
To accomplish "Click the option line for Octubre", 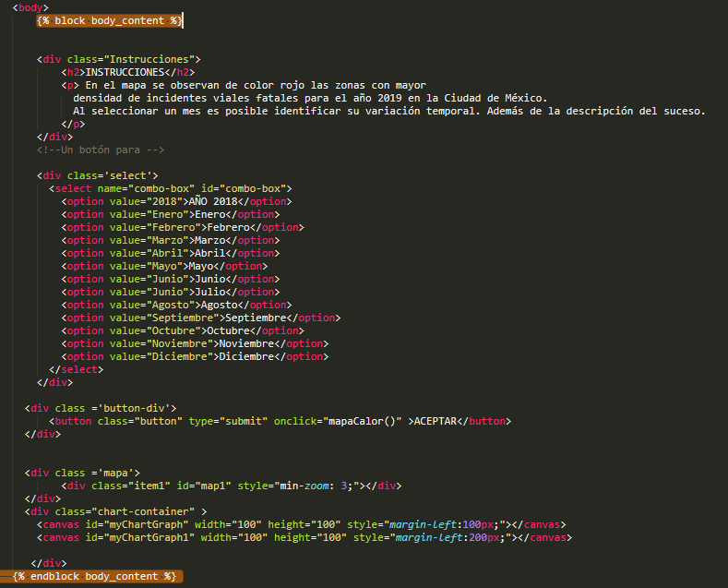I will click(183, 330).
